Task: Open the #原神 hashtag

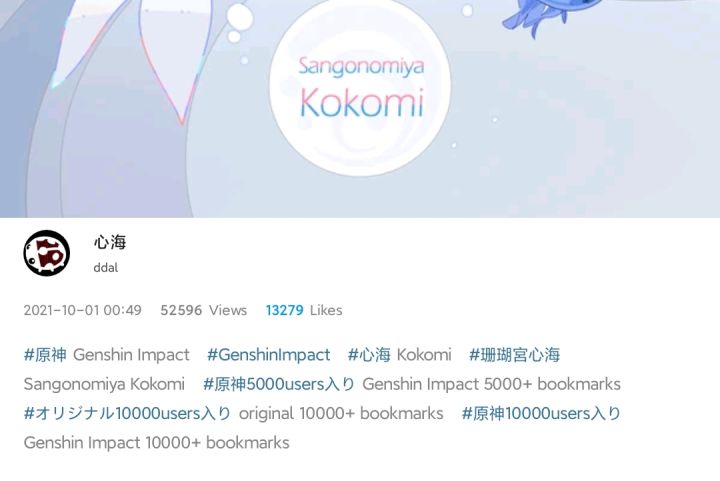Action: coord(45,355)
